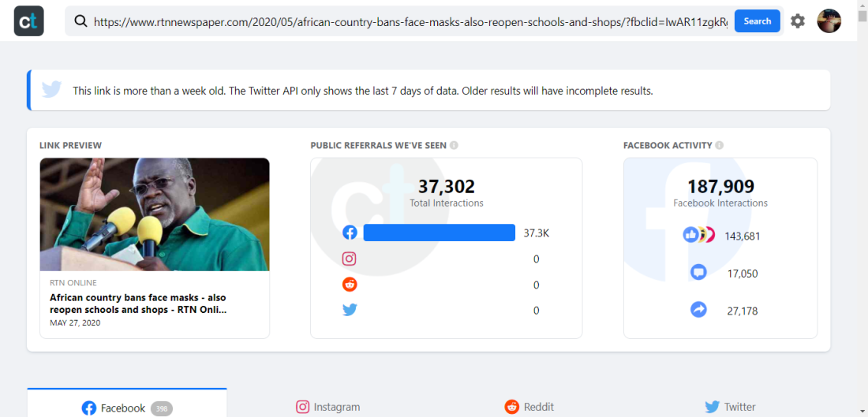Click the Facebook shares arrow icon
Screen dimensions: 868x417
tap(698, 310)
